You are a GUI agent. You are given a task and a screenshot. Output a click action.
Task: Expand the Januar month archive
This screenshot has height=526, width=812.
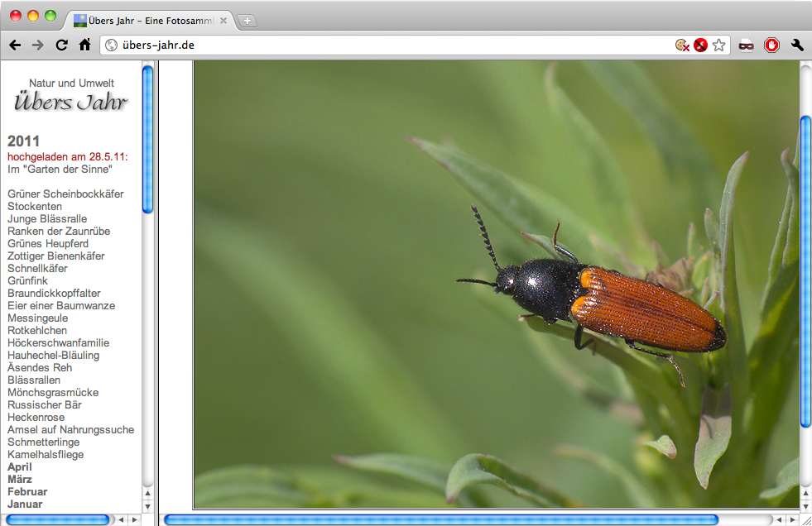pyautogui.click(x=25, y=504)
